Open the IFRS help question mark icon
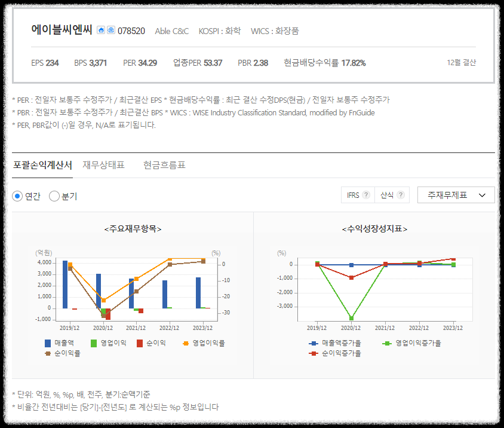Screen dimensions: 504x428 click(x=366, y=195)
